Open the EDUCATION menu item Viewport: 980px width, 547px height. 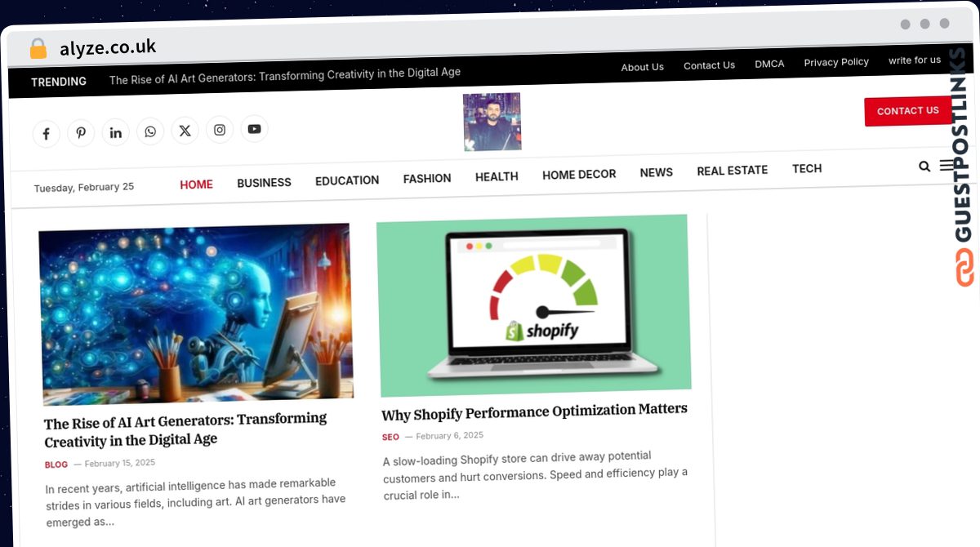347,180
